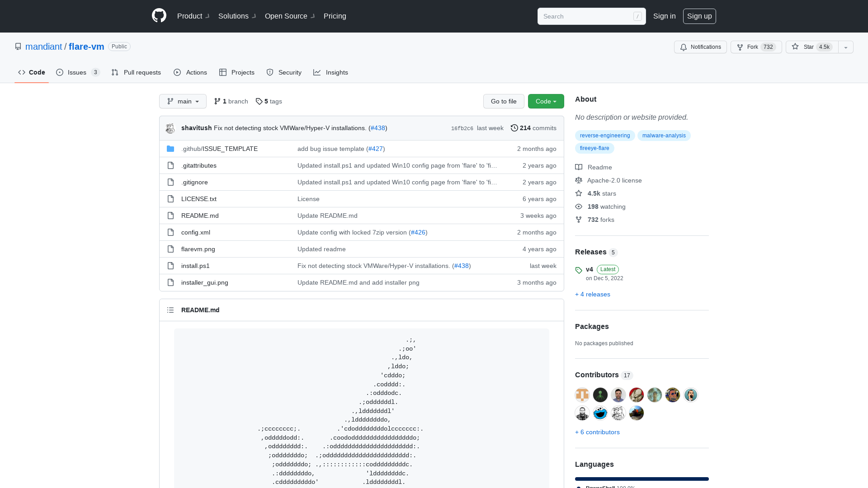
Task: Click the history clock icon by 214 commits
Action: (x=514, y=128)
